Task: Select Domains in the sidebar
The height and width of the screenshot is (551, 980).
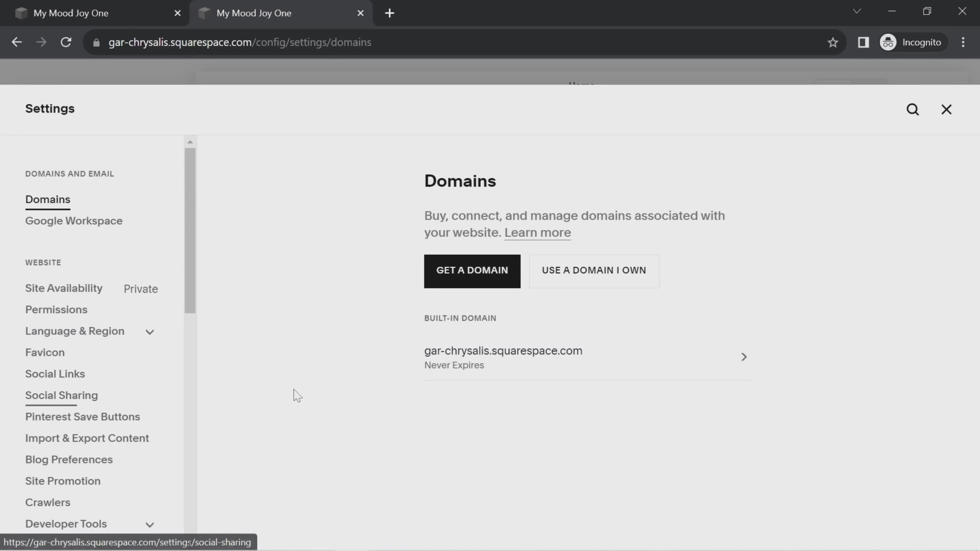Action: [48, 200]
